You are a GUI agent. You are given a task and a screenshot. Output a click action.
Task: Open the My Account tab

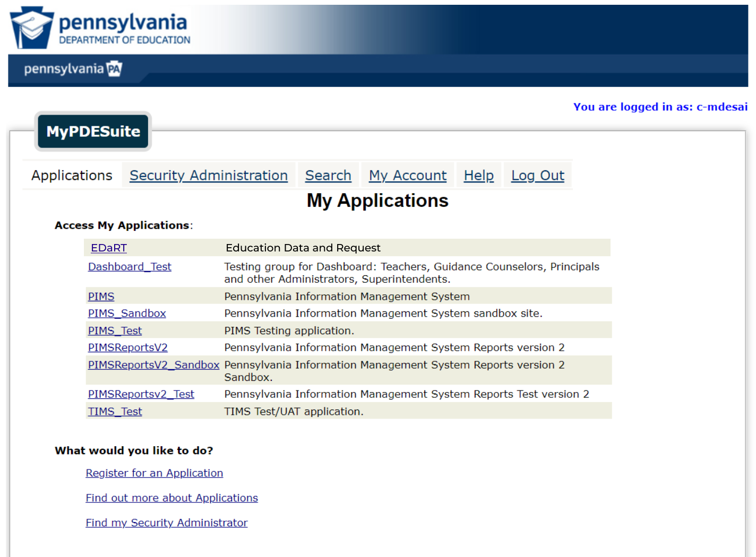pyautogui.click(x=407, y=176)
